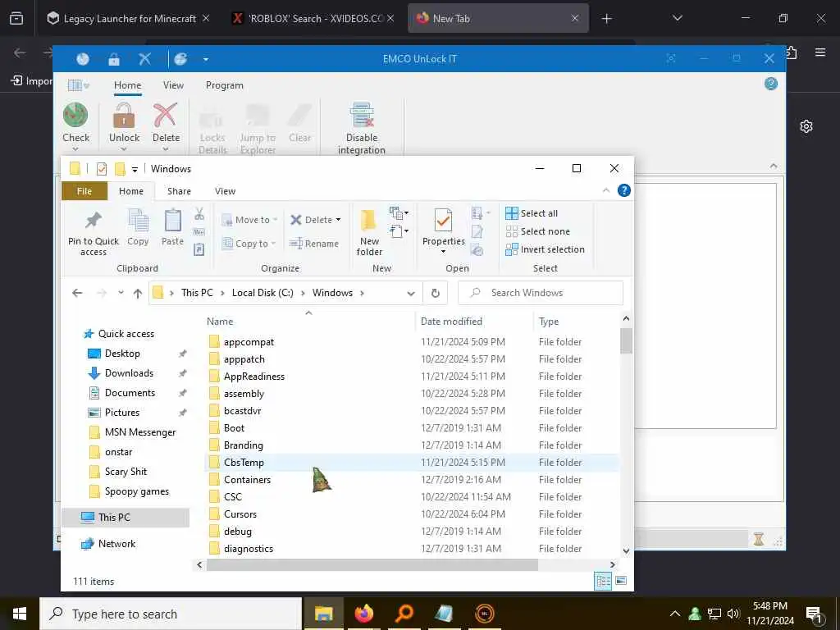Open the Spoopy games folder shortcut
The image size is (840, 630).
pos(137,492)
